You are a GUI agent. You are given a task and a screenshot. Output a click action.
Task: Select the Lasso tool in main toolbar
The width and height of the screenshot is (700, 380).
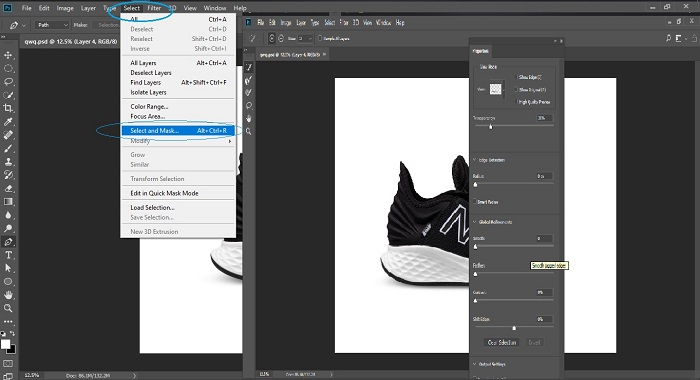[x=8, y=82]
